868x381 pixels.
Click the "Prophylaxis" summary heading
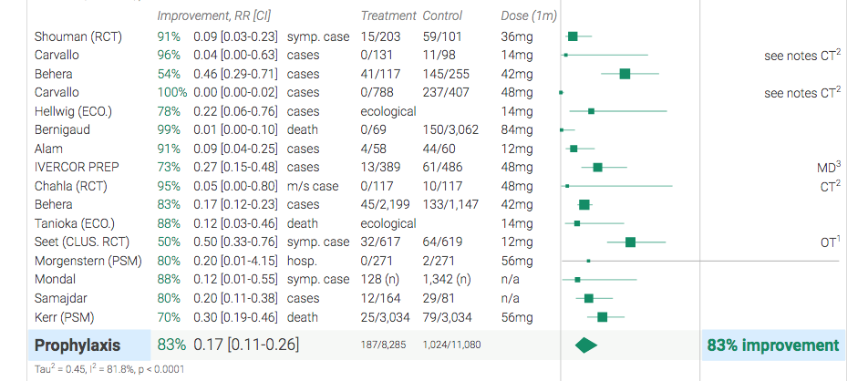pos(77,345)
